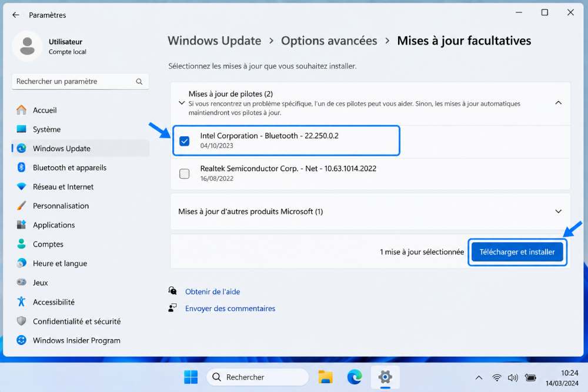Select the Accessibilité sidebar label

(54, 301)
